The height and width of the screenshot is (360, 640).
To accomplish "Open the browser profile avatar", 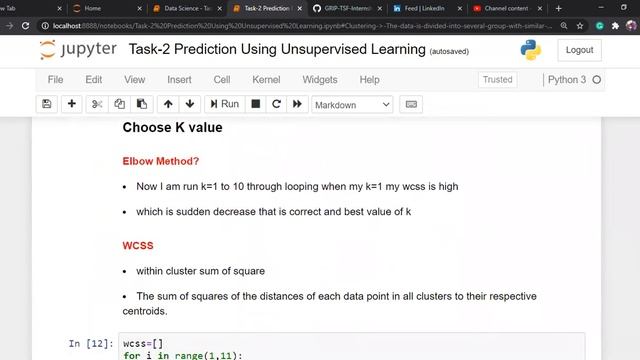I will click(631, 26).
